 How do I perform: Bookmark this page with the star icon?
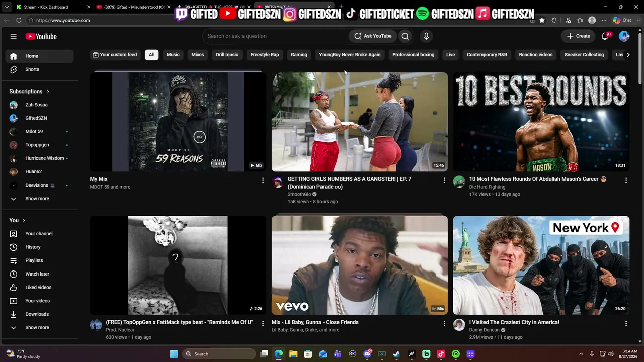(542, 20)
